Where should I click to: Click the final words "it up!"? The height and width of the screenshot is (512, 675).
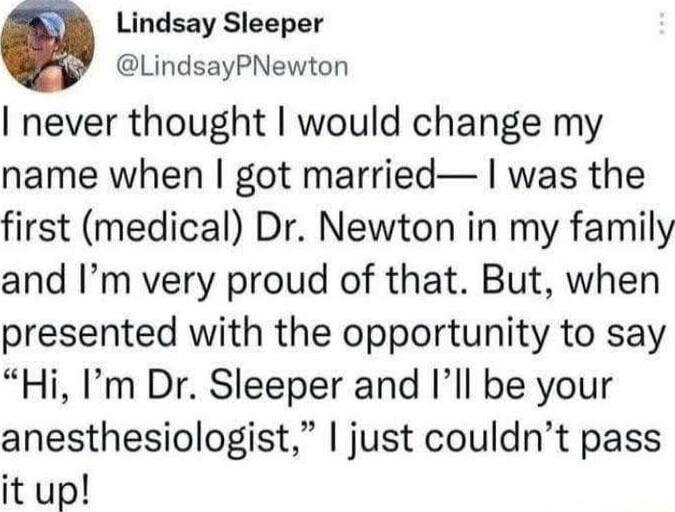coord(46,492)
